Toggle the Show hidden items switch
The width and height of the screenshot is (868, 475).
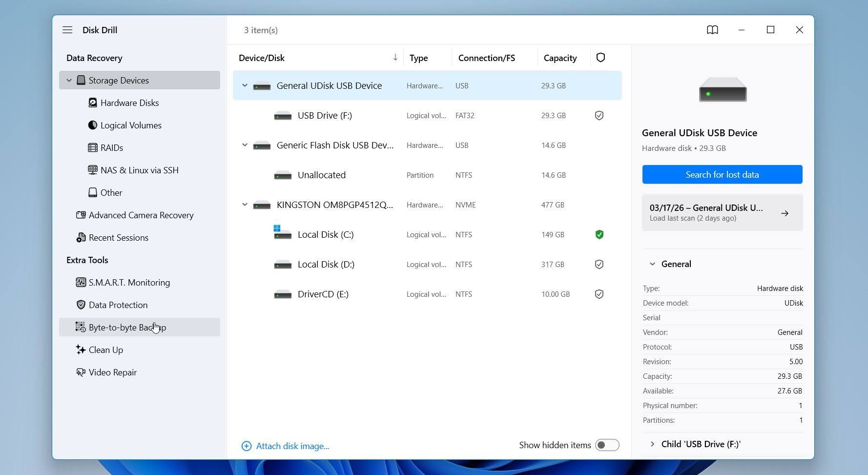[607, 445]
